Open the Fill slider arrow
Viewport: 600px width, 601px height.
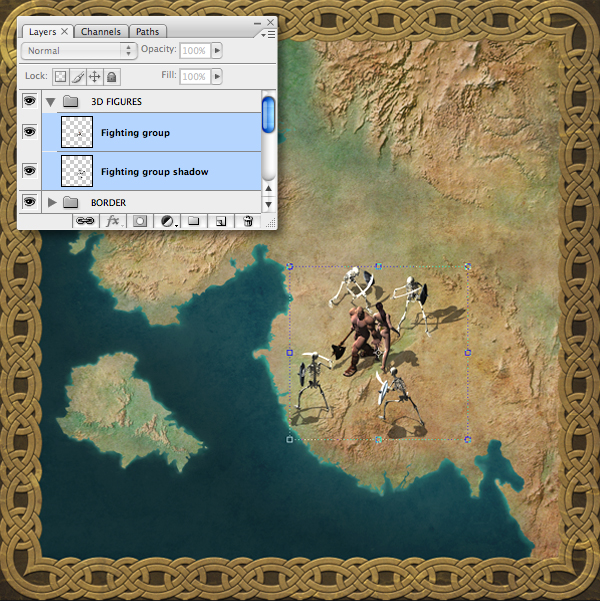(x=217, y=76)
